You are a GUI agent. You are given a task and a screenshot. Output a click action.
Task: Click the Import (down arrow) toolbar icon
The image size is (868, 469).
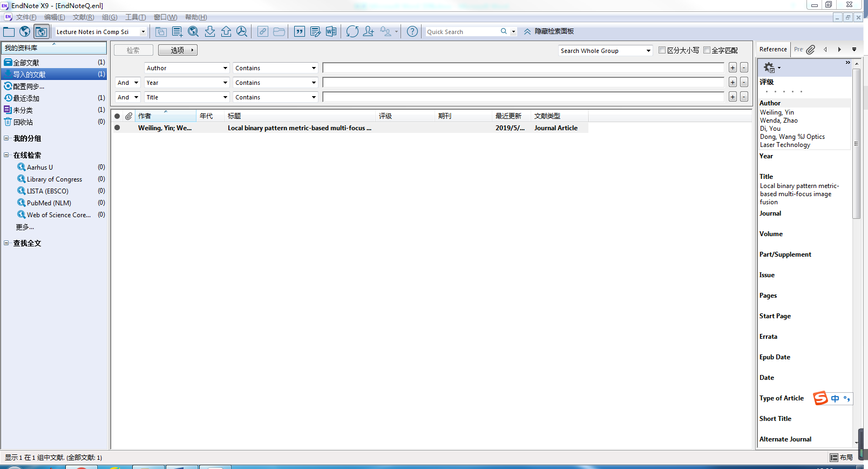(x=210, y=32)
